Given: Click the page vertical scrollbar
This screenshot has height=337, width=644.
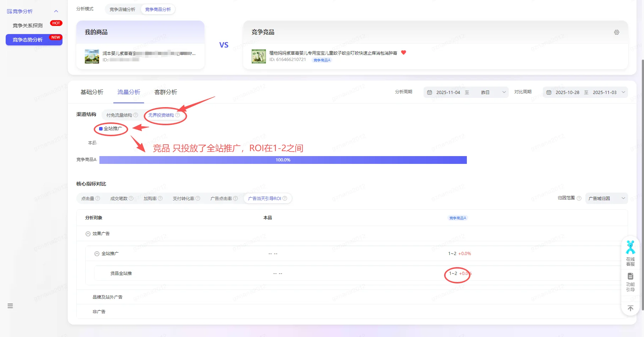Looking at the screenshot, I should coord(642,184).
